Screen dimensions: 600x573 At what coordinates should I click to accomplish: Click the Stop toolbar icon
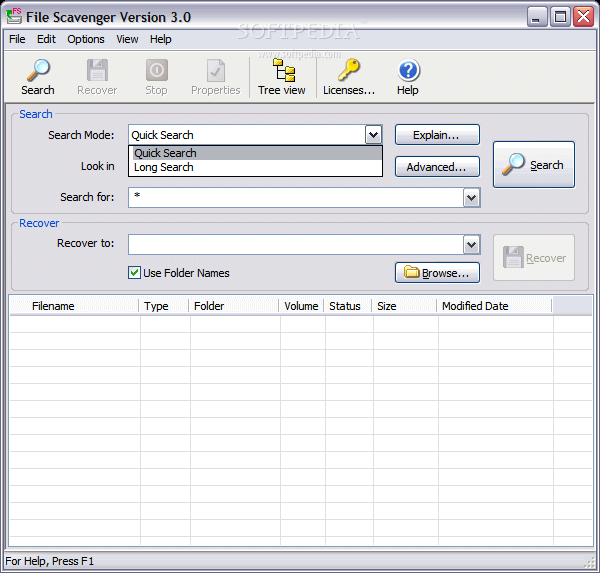click(157, 70)
